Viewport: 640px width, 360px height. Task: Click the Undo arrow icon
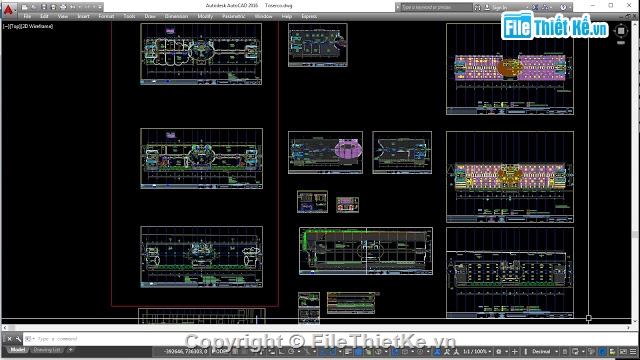pyautogui.click(x=73, y=7)
